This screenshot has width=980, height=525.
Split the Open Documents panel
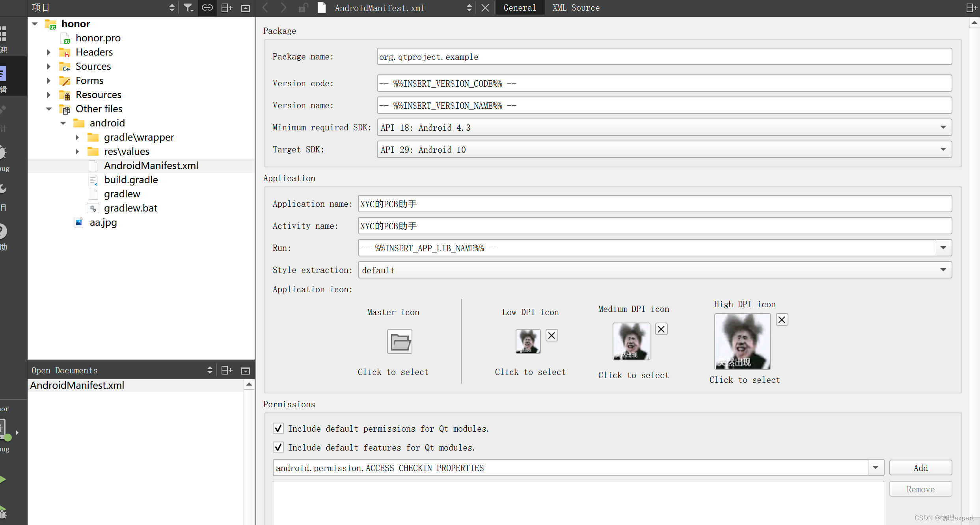(x=227, y=370)
